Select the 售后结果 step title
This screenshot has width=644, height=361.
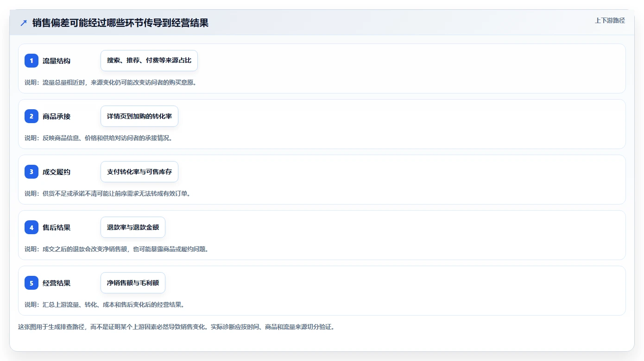coord(57,227)
